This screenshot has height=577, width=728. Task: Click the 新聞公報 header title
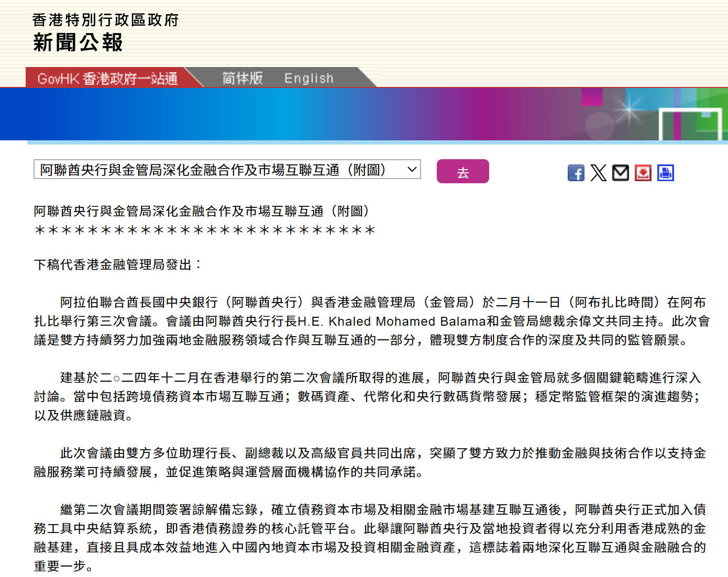pos(78,43)
